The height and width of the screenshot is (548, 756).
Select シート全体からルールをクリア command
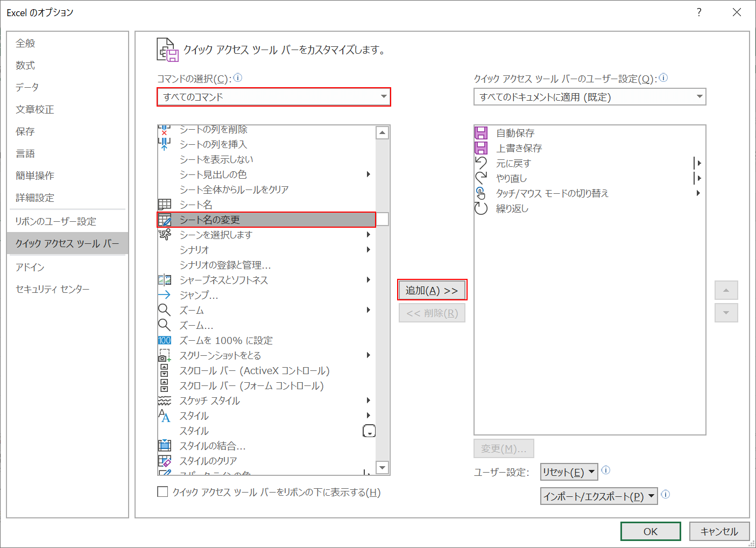267,189
